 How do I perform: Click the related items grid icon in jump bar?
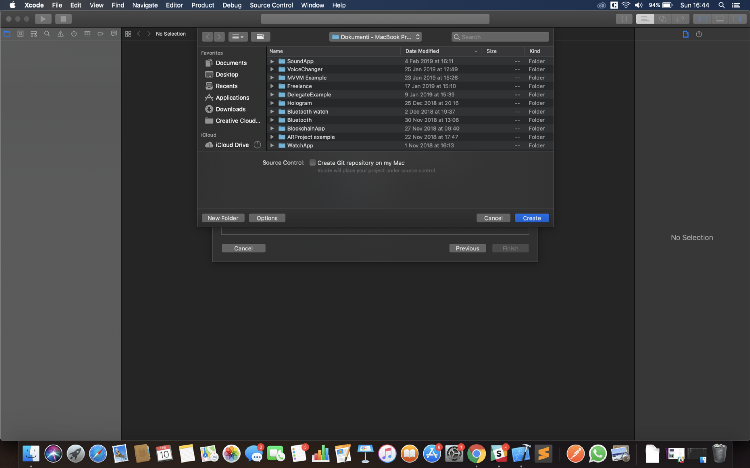pos(128,34)
